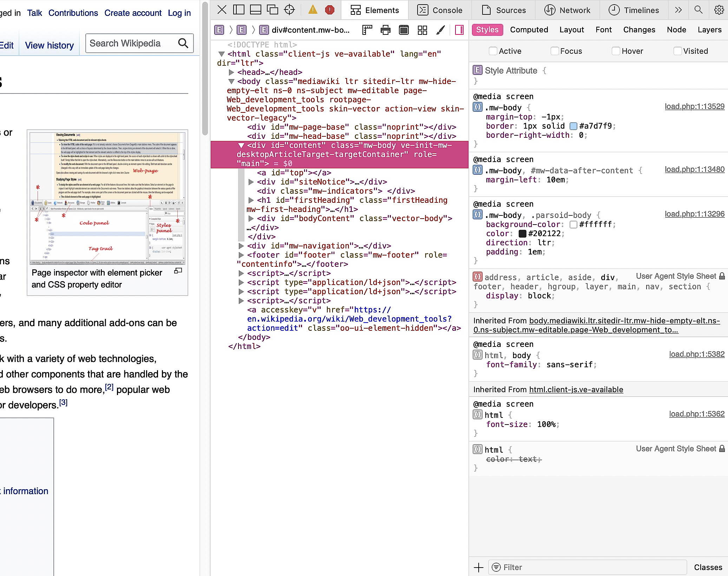728x576 pixels.
Task: Open the errors list via red stop icon
Action: 329,10
